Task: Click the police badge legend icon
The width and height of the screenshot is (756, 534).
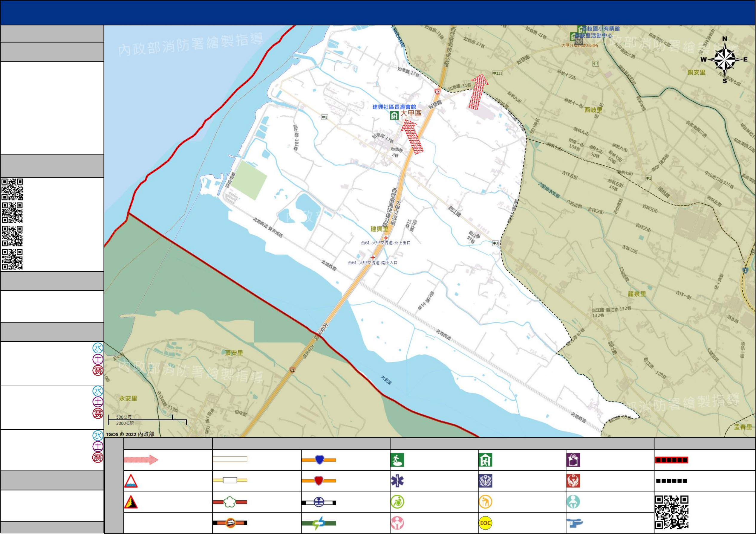Action: pyautogui.click(x=485, y=481)
